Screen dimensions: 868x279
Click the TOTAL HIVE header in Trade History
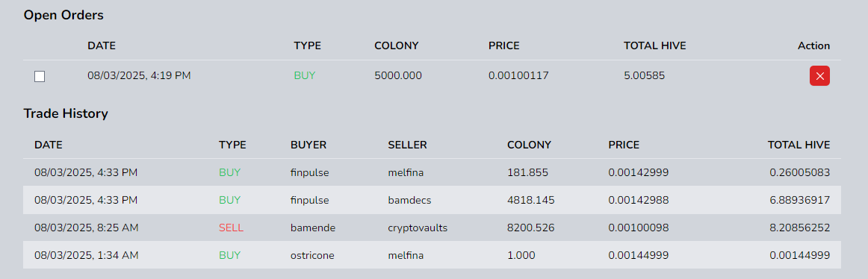(x=799, y=145)
